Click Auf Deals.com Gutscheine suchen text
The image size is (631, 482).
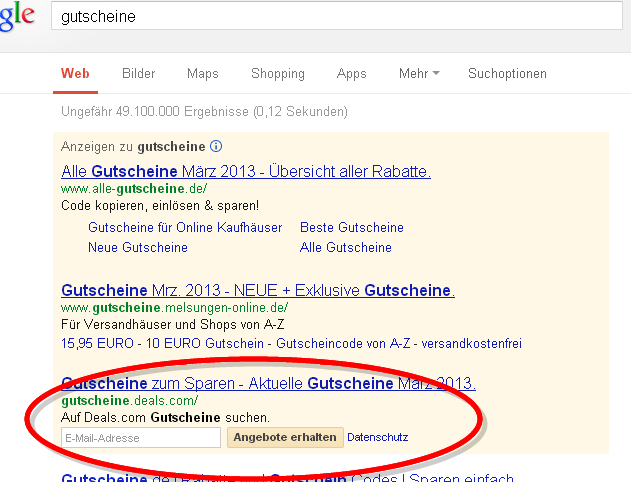point(165,417)
